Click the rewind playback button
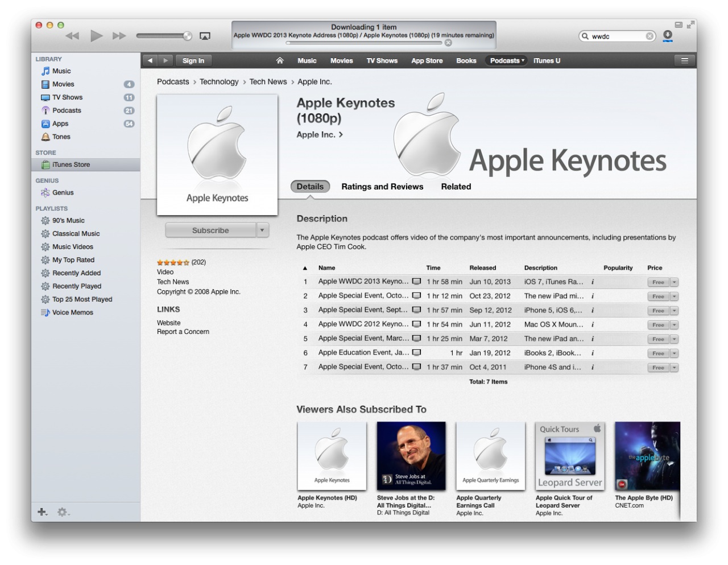 pos(72,36)
